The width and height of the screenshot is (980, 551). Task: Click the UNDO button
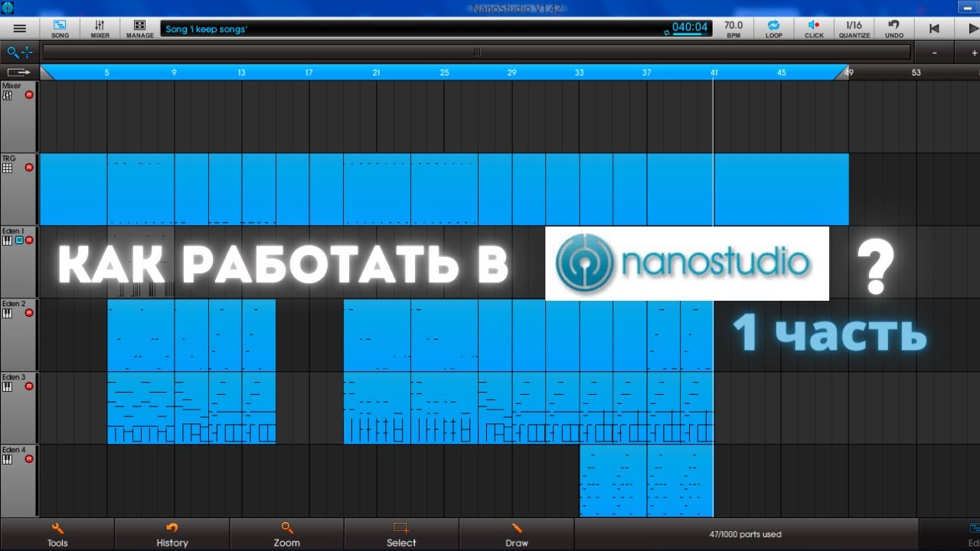point(893,29)
